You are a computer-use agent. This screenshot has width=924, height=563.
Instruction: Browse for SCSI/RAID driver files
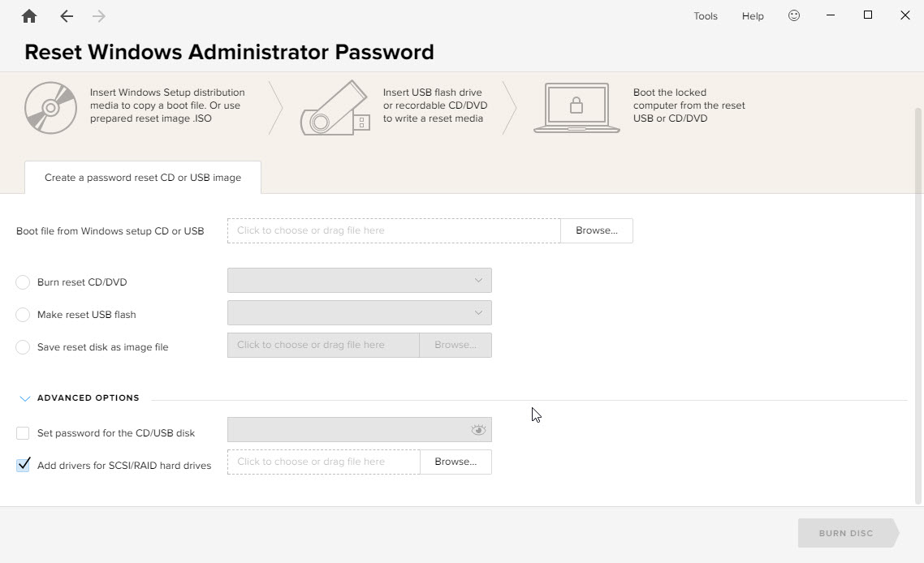click(x=456, y=462)
